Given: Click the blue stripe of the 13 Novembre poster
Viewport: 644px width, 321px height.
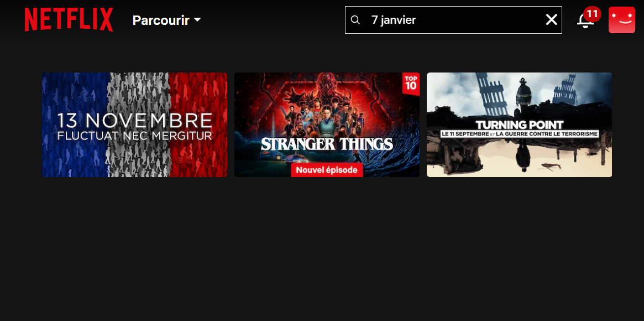Looking at the screenshot, I should click(x=76, y=125).
